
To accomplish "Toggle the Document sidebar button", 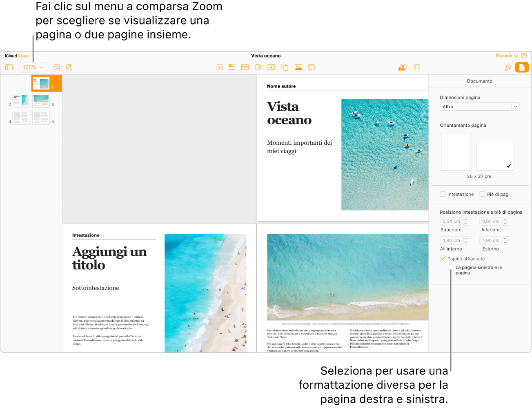I will point(522,67).
